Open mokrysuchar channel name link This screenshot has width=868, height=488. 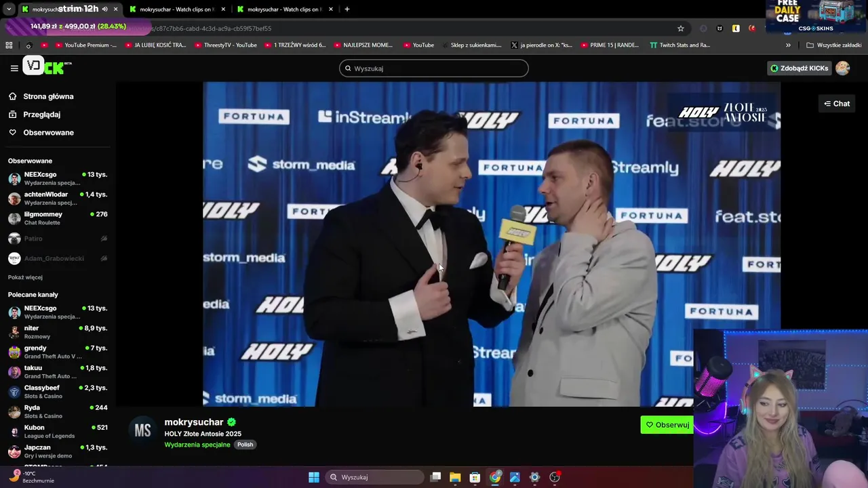(193, 422)
